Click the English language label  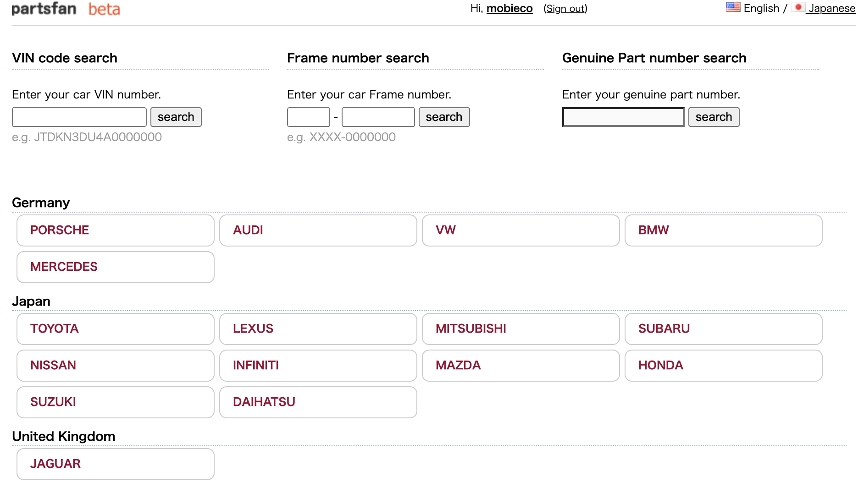click(x=761, y=8)
